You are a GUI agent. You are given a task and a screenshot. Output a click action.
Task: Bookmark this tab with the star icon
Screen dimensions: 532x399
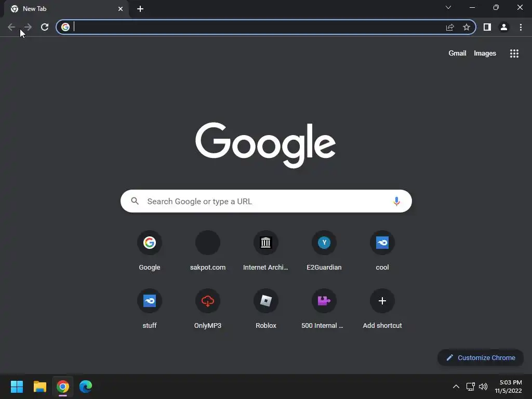467,27
